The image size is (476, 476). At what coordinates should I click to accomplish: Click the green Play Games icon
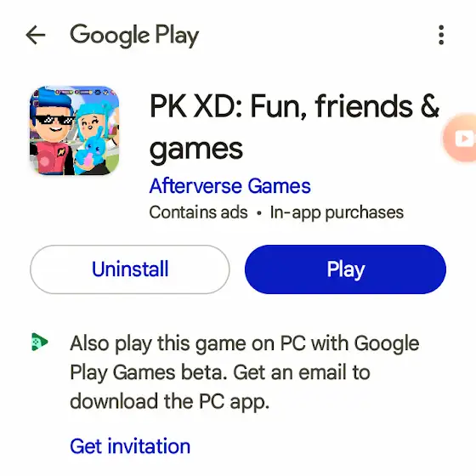pyautogui.click(x=40, y=342)
